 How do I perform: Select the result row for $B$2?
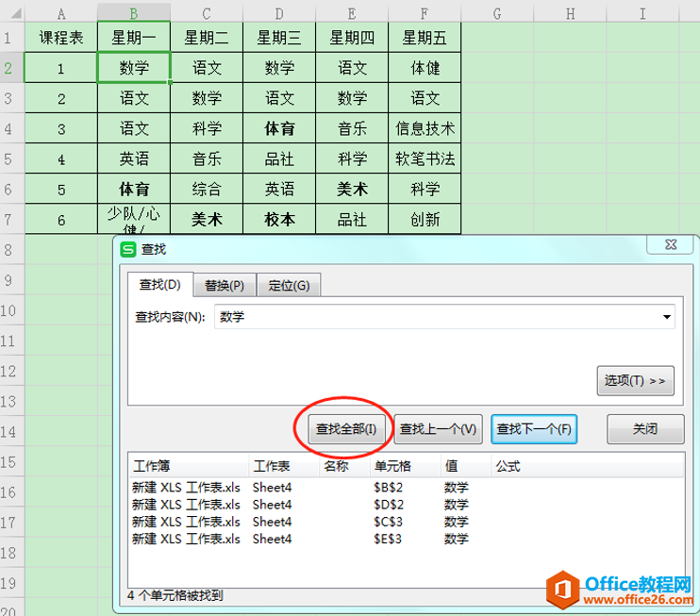tap(407, 487)
